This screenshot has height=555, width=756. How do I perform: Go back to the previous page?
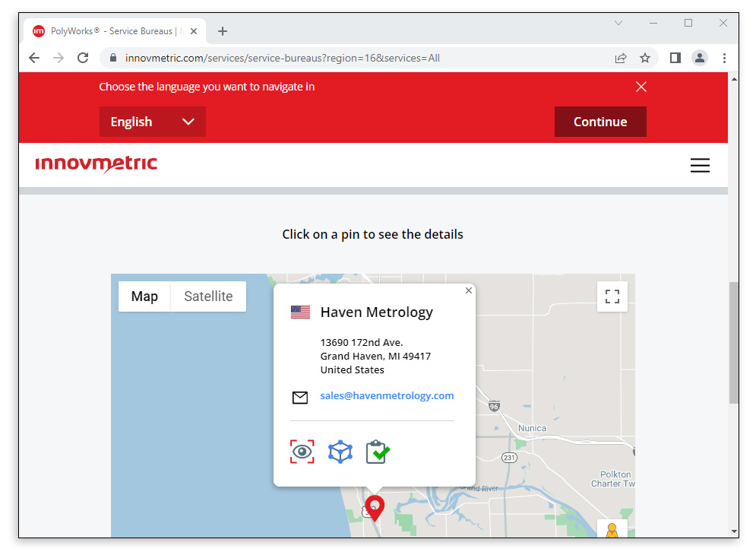(x=34, y=58)
